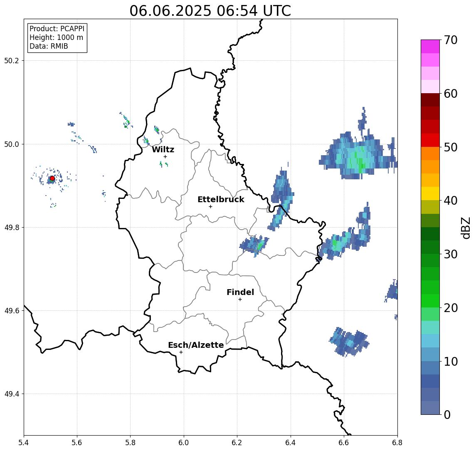Click the 6.0 longitude axis label

(184, 443)
